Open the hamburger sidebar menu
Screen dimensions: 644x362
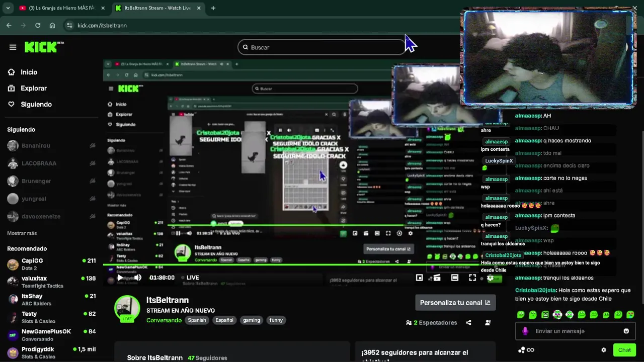point(13,47)
